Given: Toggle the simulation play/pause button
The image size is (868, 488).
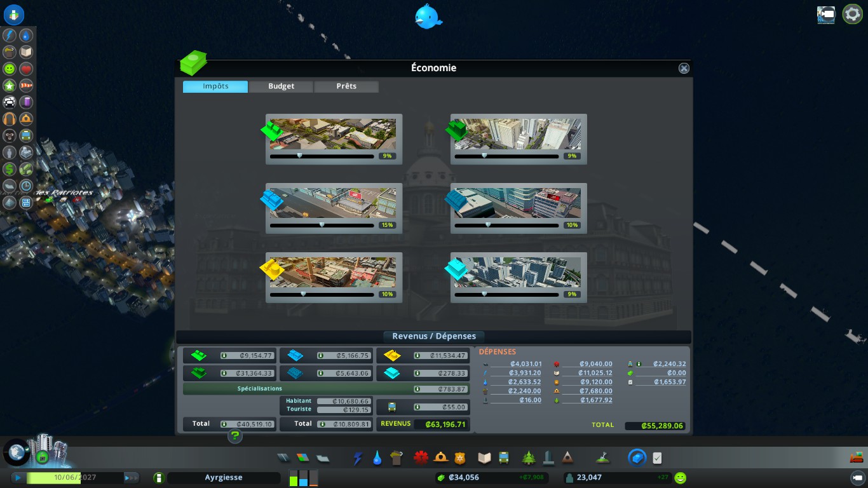Looking at the screenshot, I should click(18, 478).
